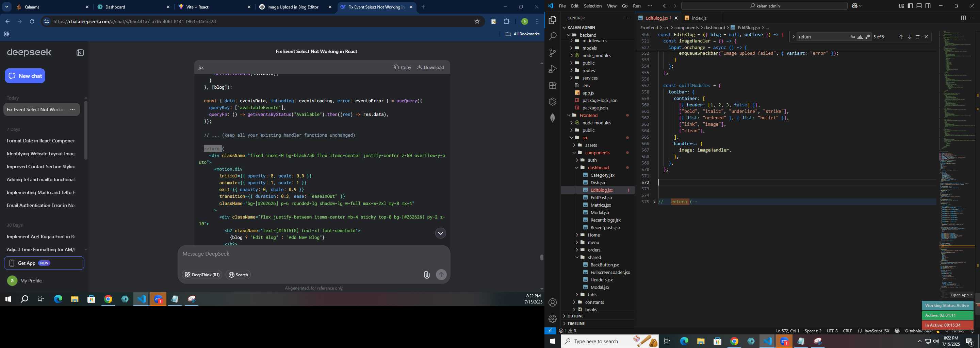Toggle Match Case in find widget
The height and width of the screenshot is (348, 980).
tap(852, 37)
